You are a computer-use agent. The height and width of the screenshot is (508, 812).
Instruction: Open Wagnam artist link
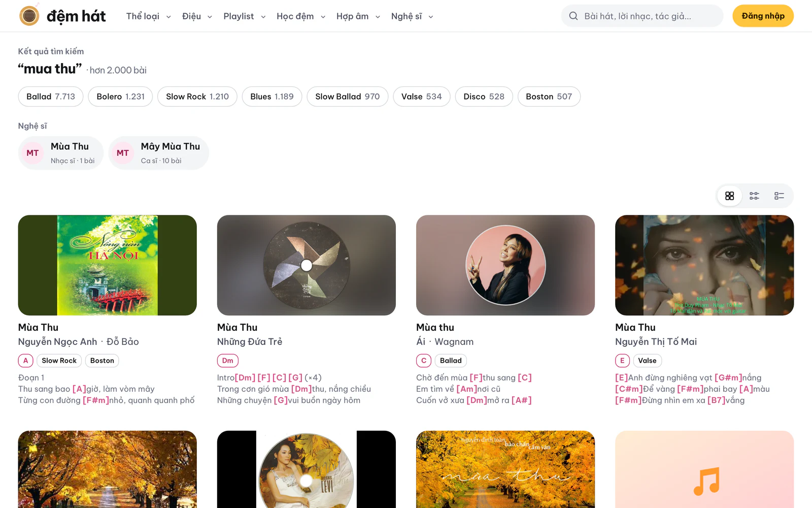454,342
